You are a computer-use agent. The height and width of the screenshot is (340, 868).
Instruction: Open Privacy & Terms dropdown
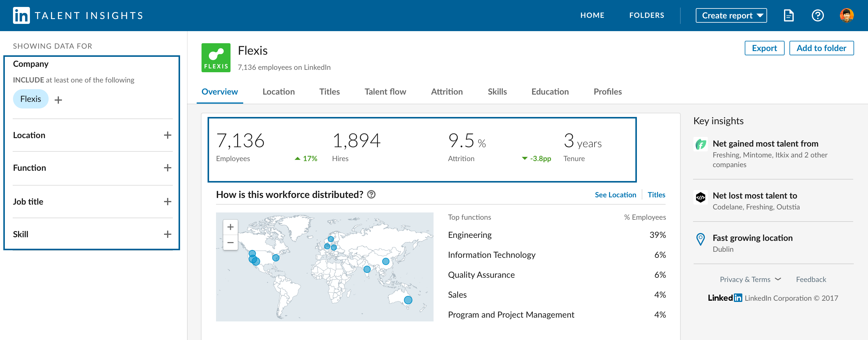(x=750, y=279)
